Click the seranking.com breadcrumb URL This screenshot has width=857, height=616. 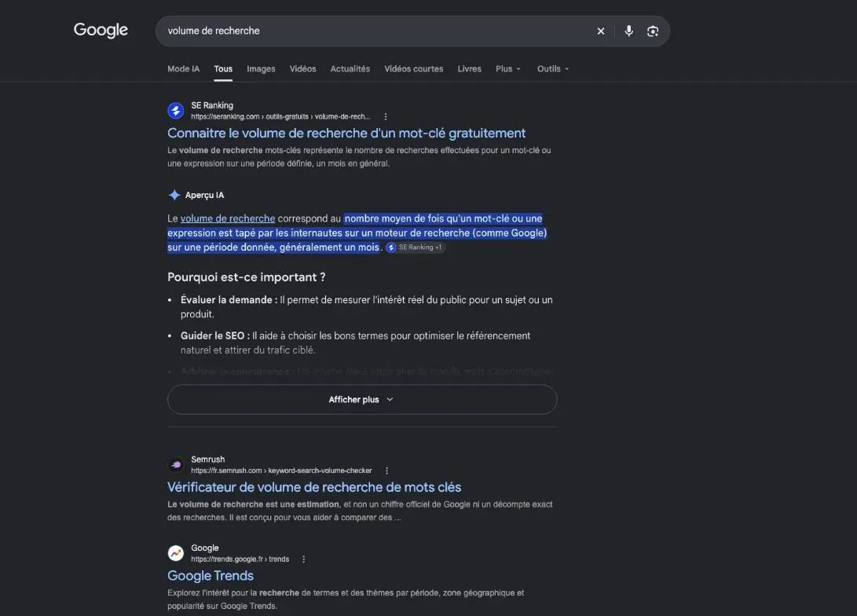coord(280,117)
